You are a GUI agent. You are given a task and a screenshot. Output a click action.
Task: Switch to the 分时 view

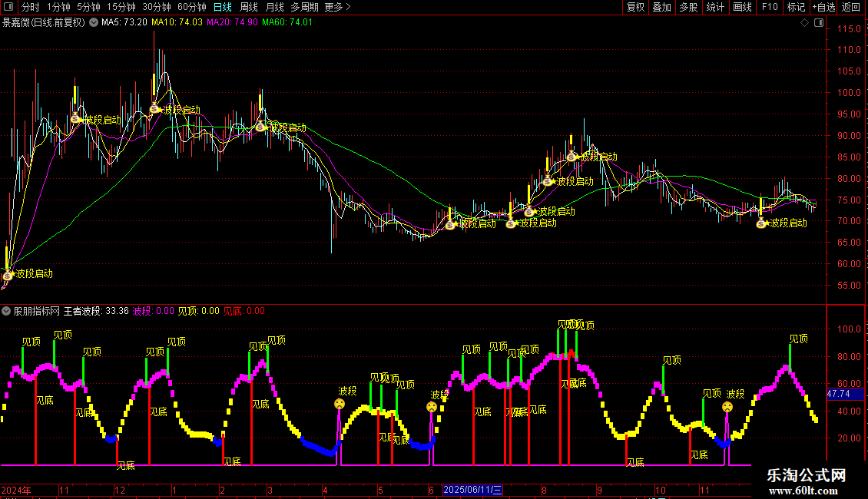pos(31,7)
